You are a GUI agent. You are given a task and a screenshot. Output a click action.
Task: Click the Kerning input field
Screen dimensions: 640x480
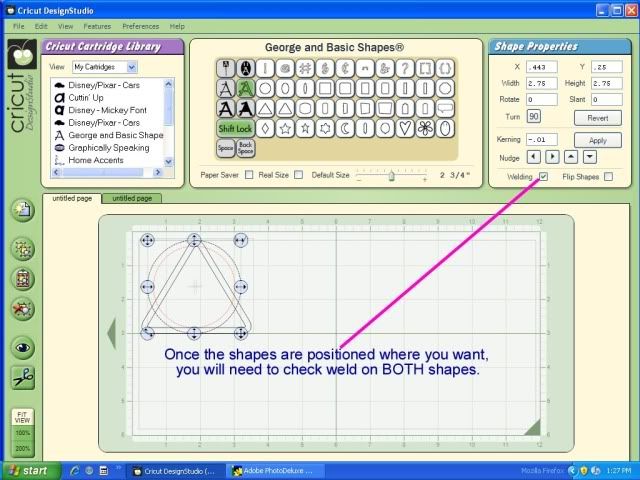542,139
